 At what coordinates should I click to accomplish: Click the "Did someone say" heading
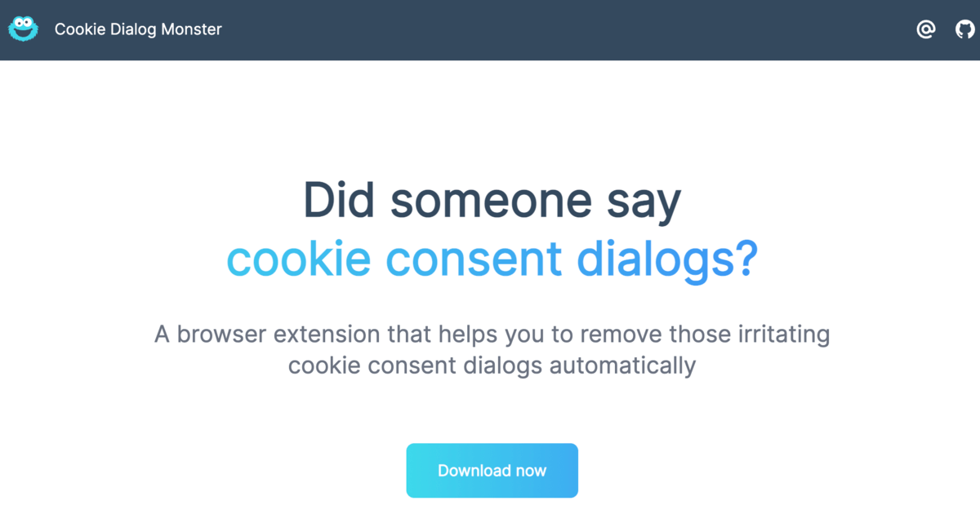pos(492,200)
